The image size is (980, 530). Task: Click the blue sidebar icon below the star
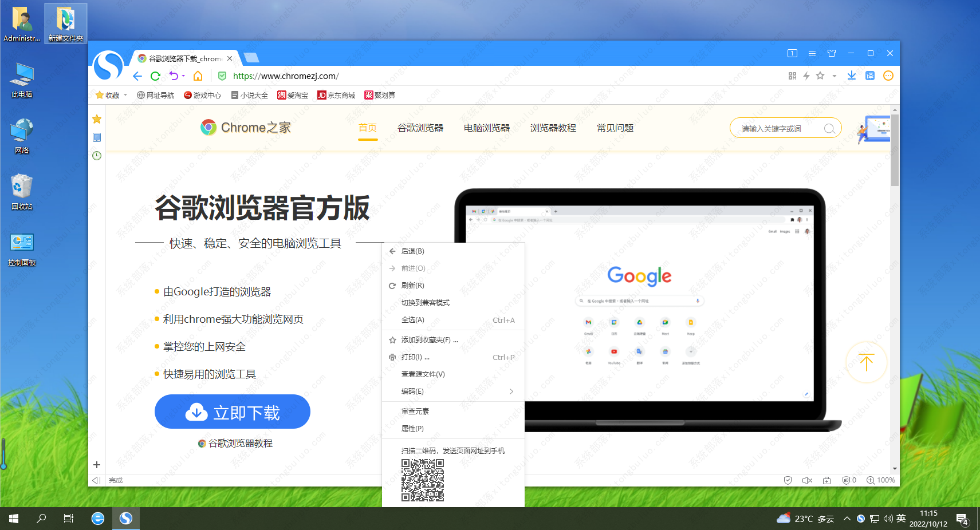click(x=97, y=137)
